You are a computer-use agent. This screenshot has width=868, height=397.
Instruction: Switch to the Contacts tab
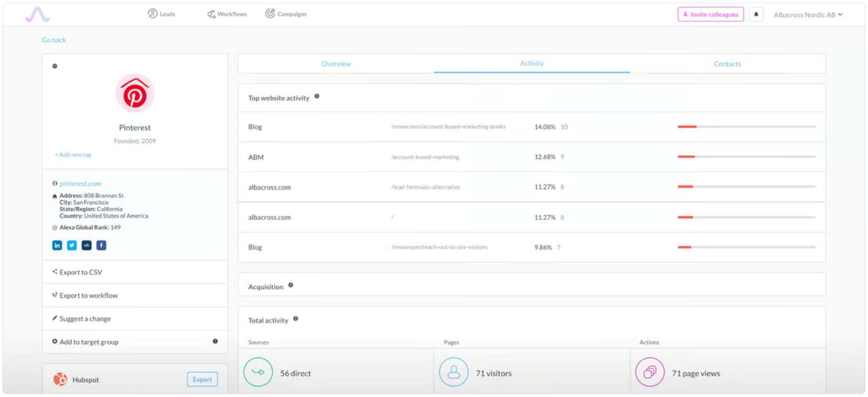[728, 64]
